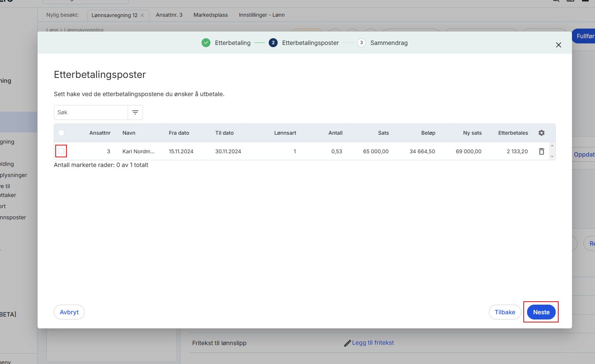Image resolution: width=595 pixels, height=364 pixels.
Task: Open the Innstillinger - Lønn tab
Action: point(262,15)
